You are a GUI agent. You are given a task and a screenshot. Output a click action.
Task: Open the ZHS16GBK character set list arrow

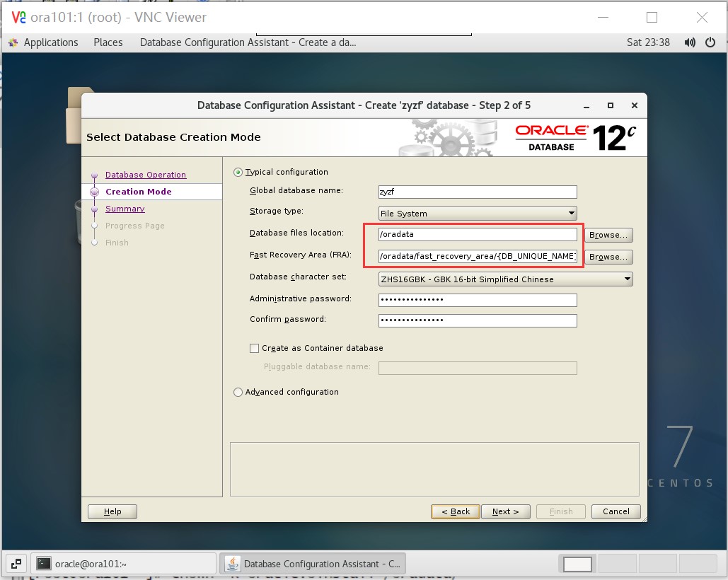click(x=627, y=279)
